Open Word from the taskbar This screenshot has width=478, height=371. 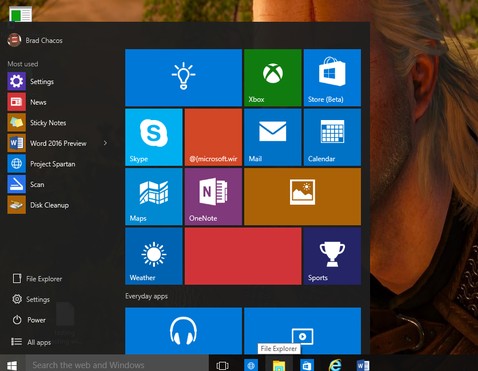[x=363, y=365]
